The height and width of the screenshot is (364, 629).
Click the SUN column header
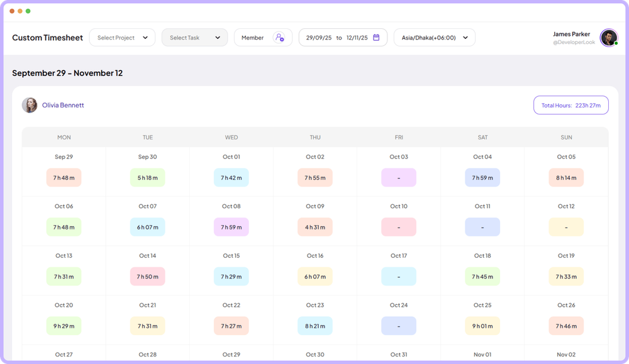point(567,137)
